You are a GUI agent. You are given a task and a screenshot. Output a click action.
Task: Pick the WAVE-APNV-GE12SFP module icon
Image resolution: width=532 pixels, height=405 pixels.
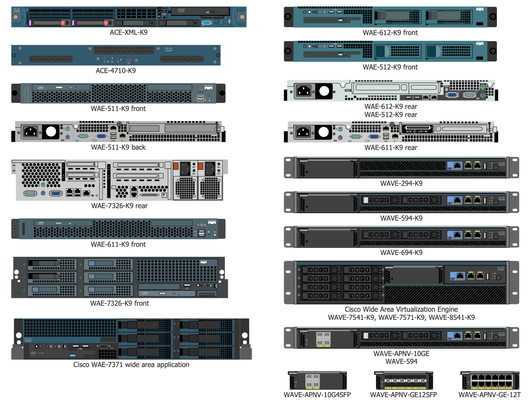click(404, 381)
